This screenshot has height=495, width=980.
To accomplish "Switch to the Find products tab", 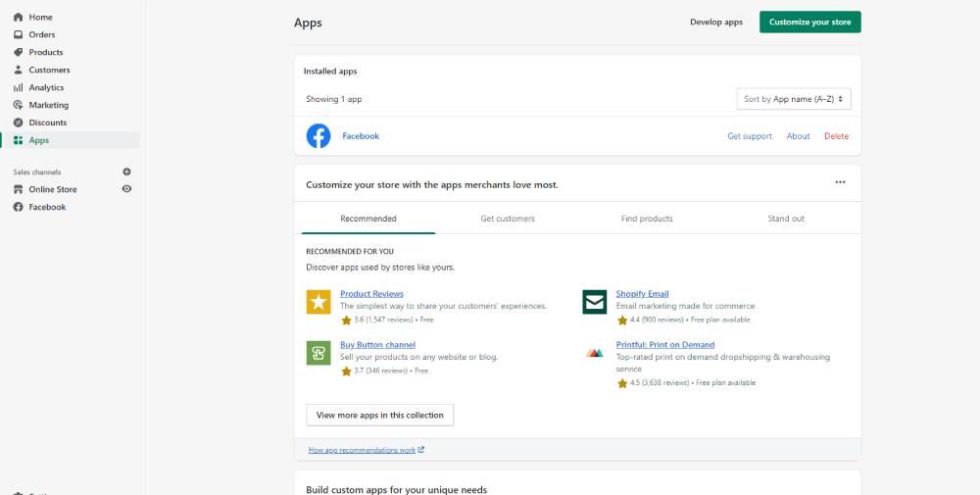I will [647, 219].
